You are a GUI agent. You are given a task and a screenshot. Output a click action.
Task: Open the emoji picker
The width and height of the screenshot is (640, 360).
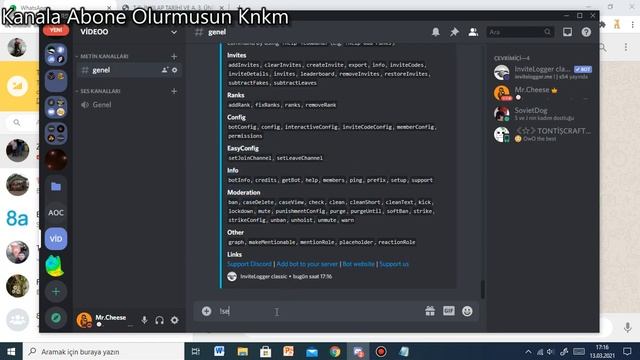(x=467, y=311)
